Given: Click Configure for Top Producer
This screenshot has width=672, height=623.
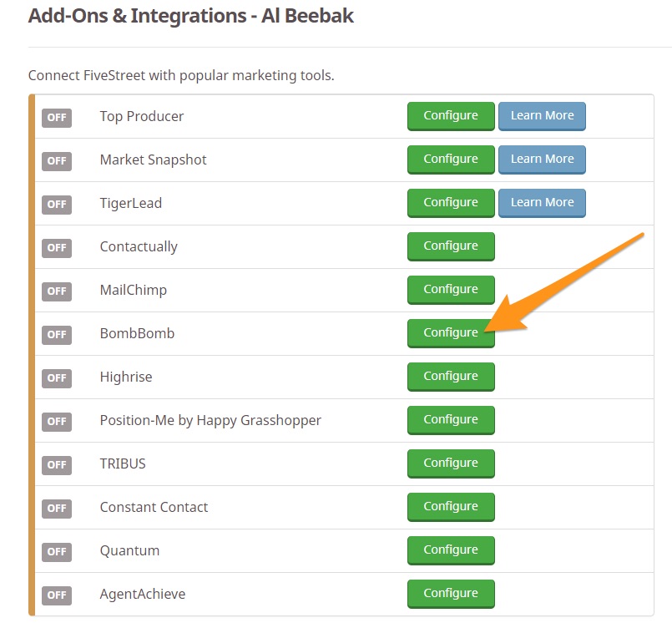Looking at the screenshot, I should pos(451,116).
